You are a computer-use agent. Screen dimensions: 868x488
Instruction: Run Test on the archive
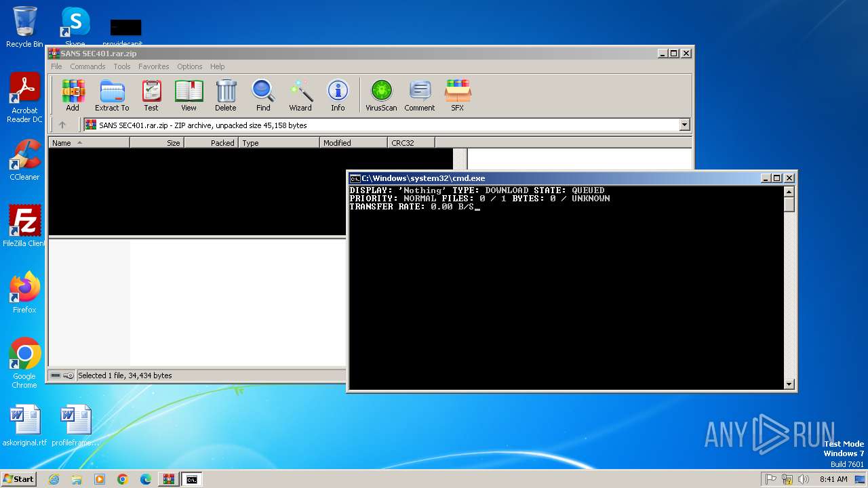pyautogui.click(x=151, y=96)
